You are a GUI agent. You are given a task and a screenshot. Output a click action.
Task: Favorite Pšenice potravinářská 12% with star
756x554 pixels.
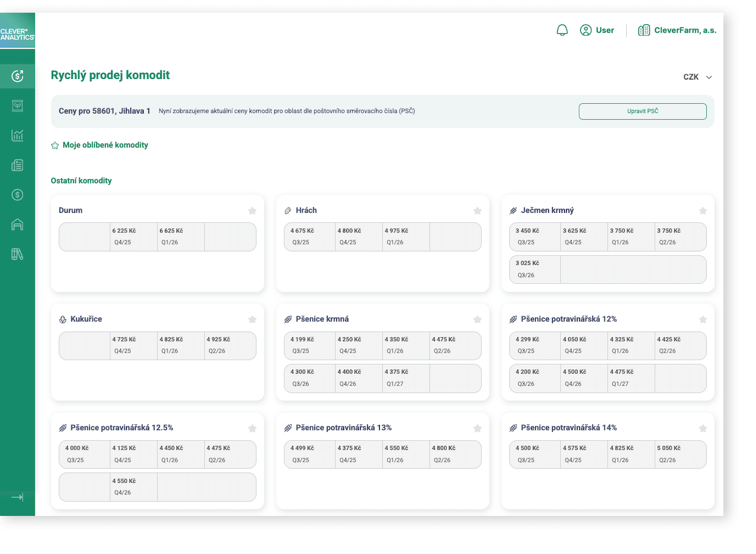pos(703,319)
